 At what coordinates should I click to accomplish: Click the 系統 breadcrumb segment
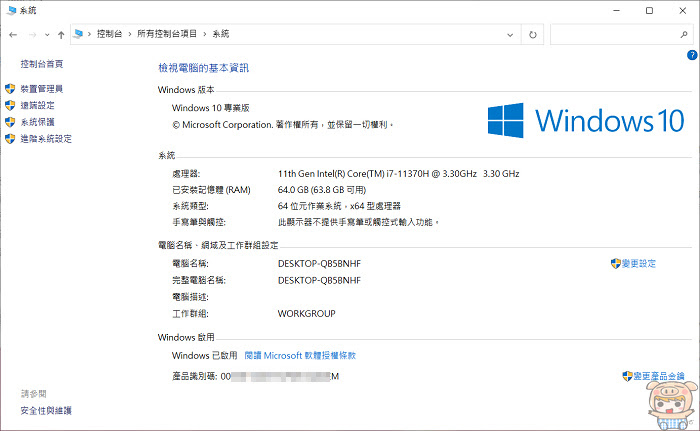(x=221, y=33)
